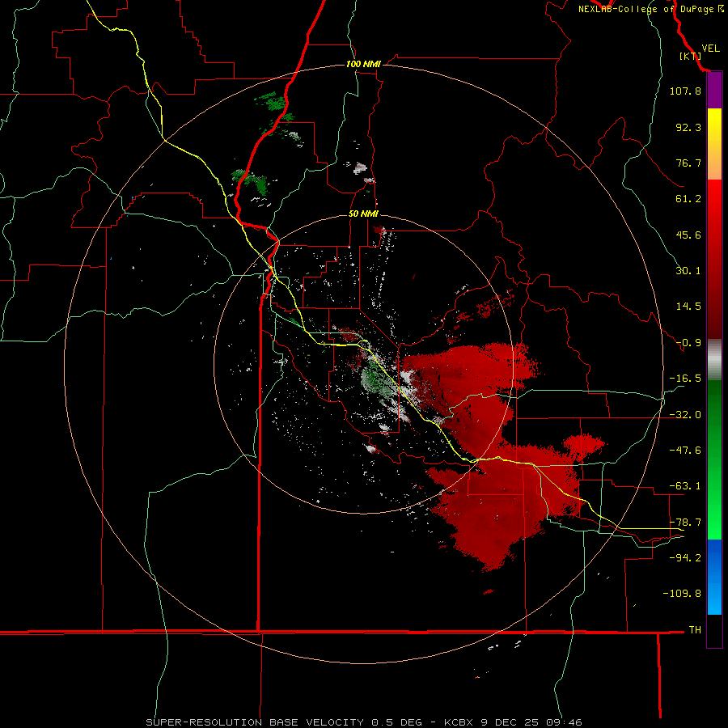Select the 30.1 velocity value
The width and height of the screenshot is (728, 728).
(688, 271)
